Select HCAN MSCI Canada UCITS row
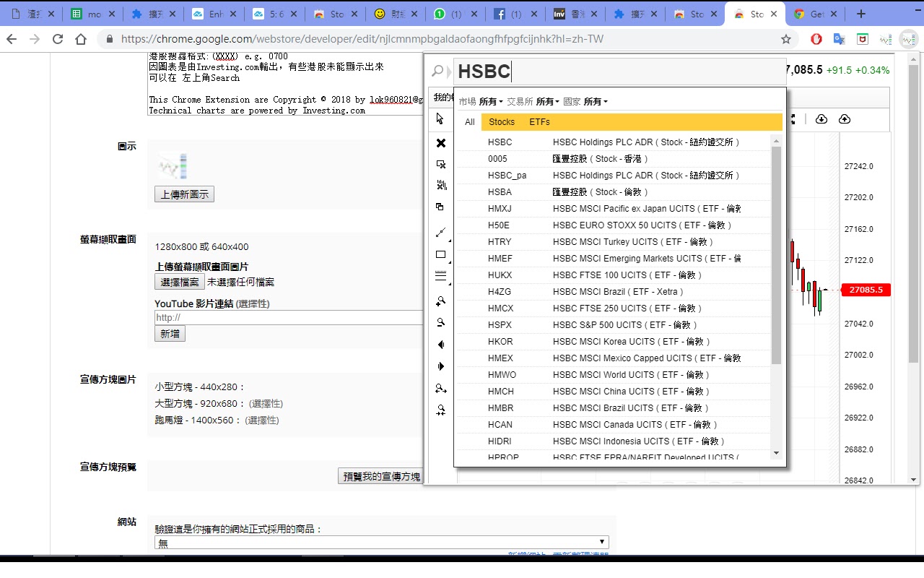Viewport: 924px width, 578px height. click(614, 425)
